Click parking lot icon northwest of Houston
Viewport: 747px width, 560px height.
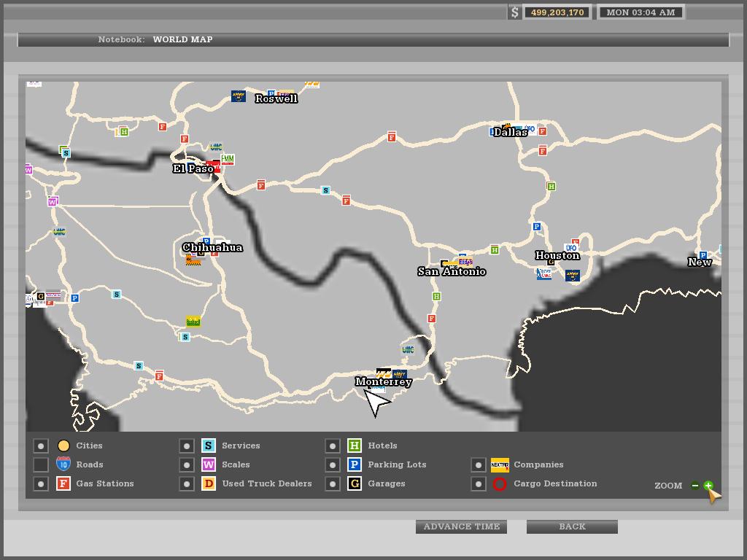click(537, 227)
